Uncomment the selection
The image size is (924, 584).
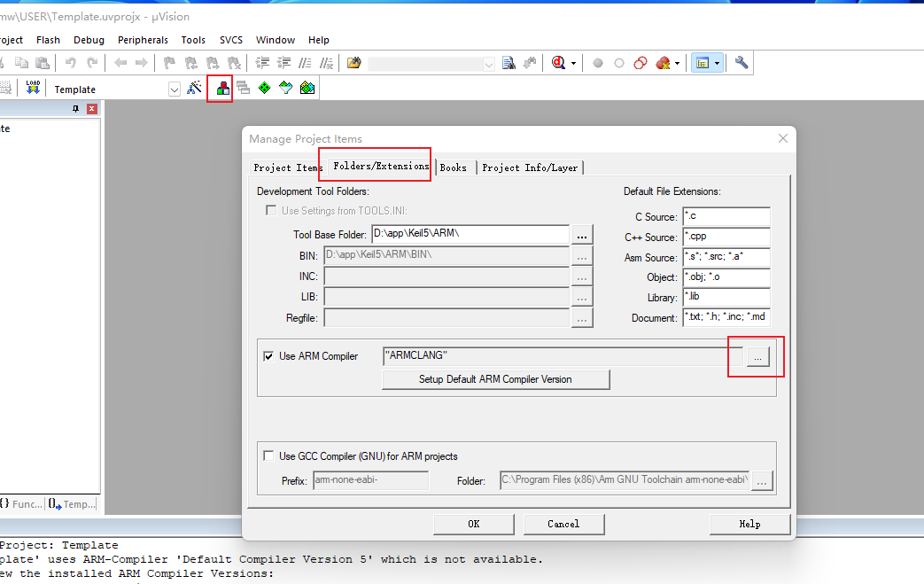[x=326, y=62]
